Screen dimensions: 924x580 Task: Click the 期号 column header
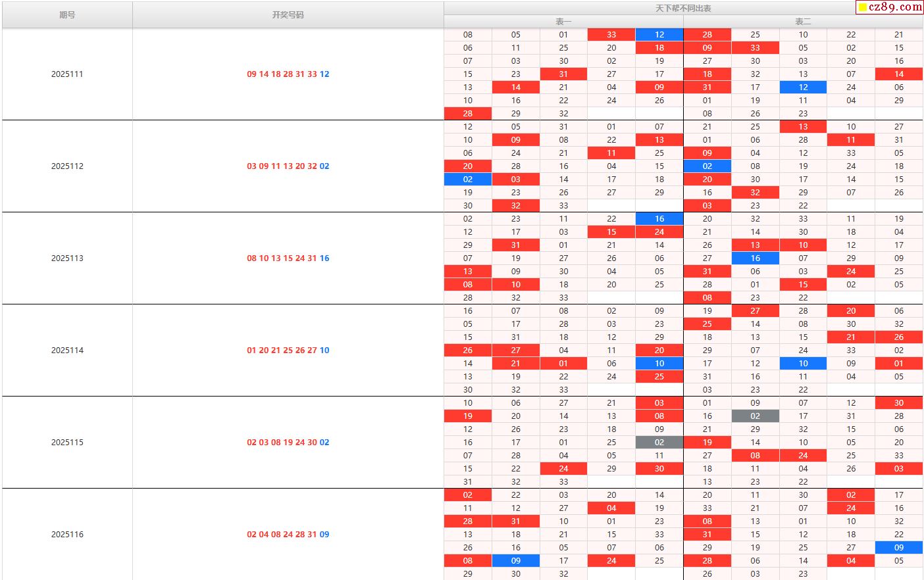[x=67, y=14]
